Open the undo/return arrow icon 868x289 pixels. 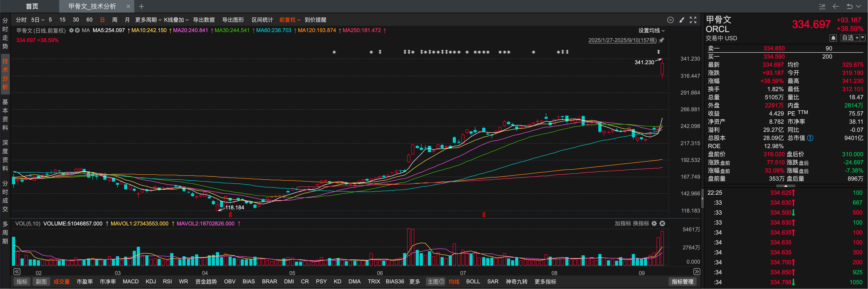(849, 6)
